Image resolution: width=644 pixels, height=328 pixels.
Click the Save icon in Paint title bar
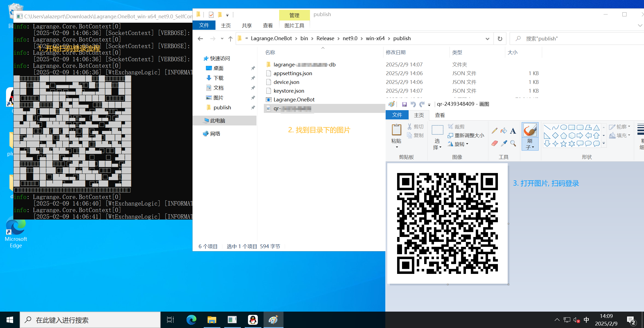point(404,104)
